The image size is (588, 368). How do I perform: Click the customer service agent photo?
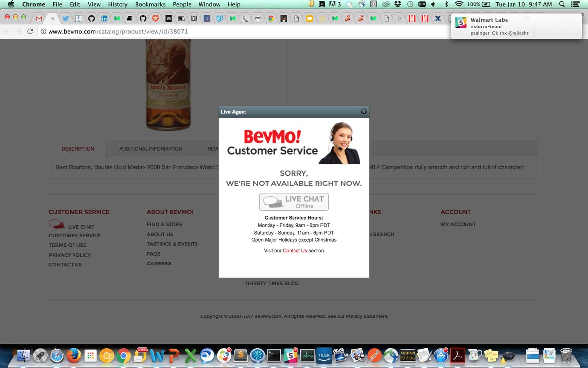click(x=340, y=143)
